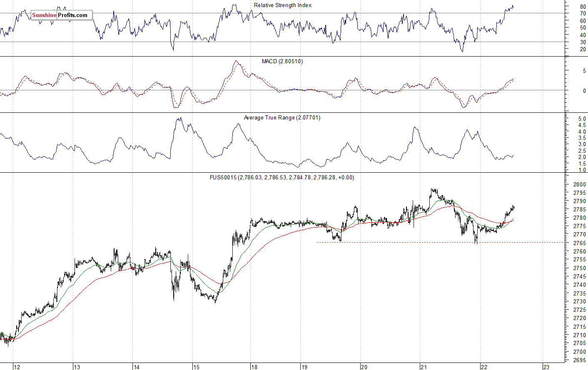The height and width of the screenshot is (370, 588).
Task: Select price level 2695 on axis
Action: point(580,360)
